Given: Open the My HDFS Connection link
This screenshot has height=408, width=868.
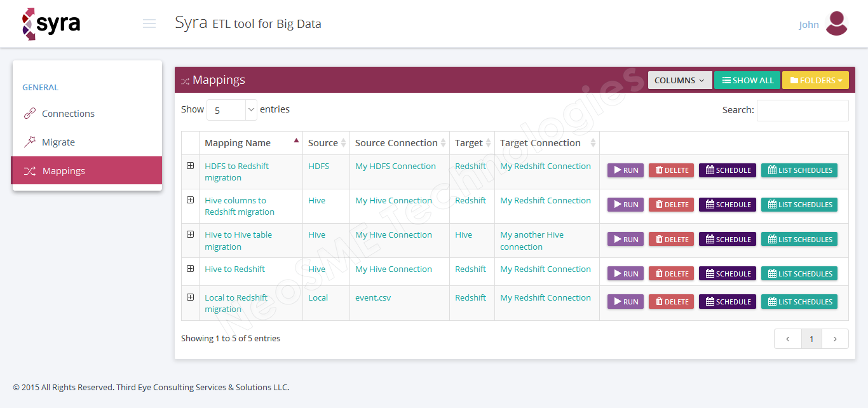Looking at the screenshot, I should (395, 167).
